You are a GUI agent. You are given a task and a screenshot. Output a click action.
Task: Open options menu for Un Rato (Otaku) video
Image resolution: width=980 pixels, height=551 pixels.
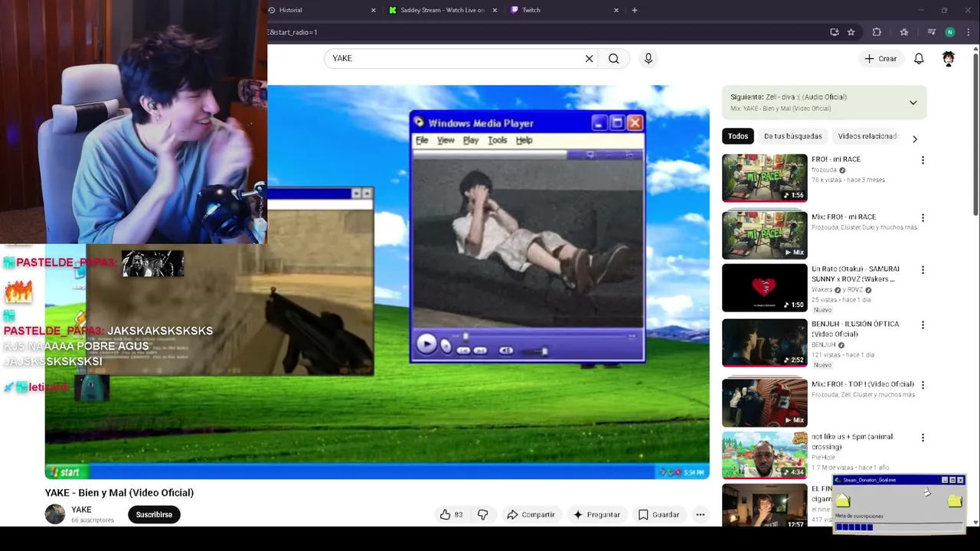tap(923, 270)
